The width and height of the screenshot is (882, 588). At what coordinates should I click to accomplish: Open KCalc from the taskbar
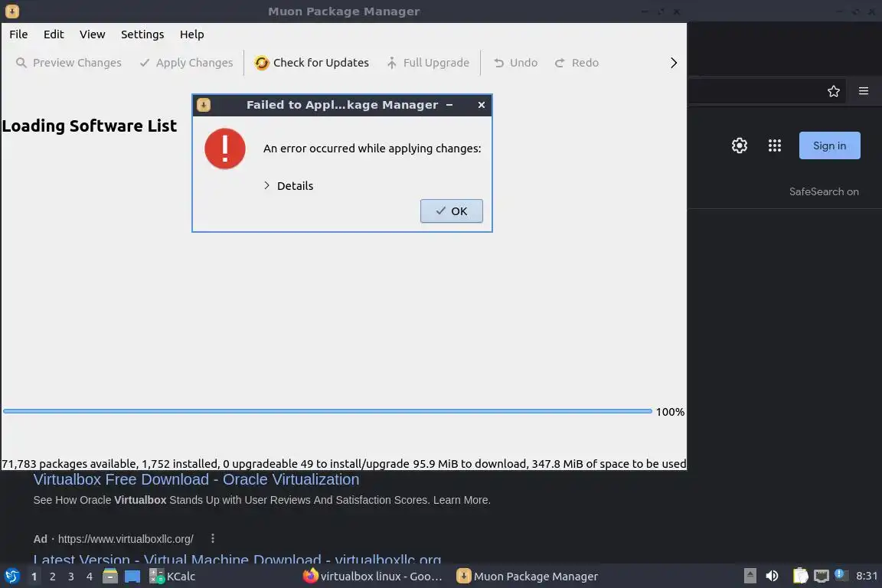172,577
